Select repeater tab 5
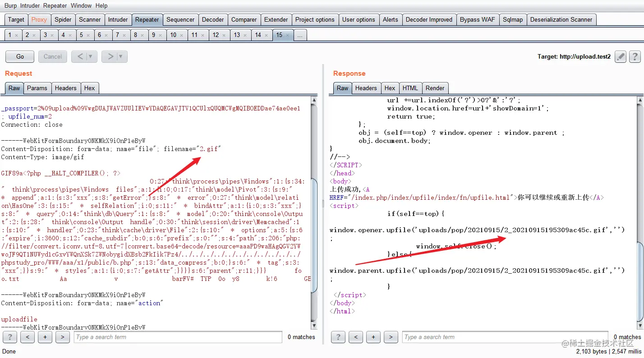Image resolution: width=644 pixels, height=358 pixels. (x=84, y=35)
